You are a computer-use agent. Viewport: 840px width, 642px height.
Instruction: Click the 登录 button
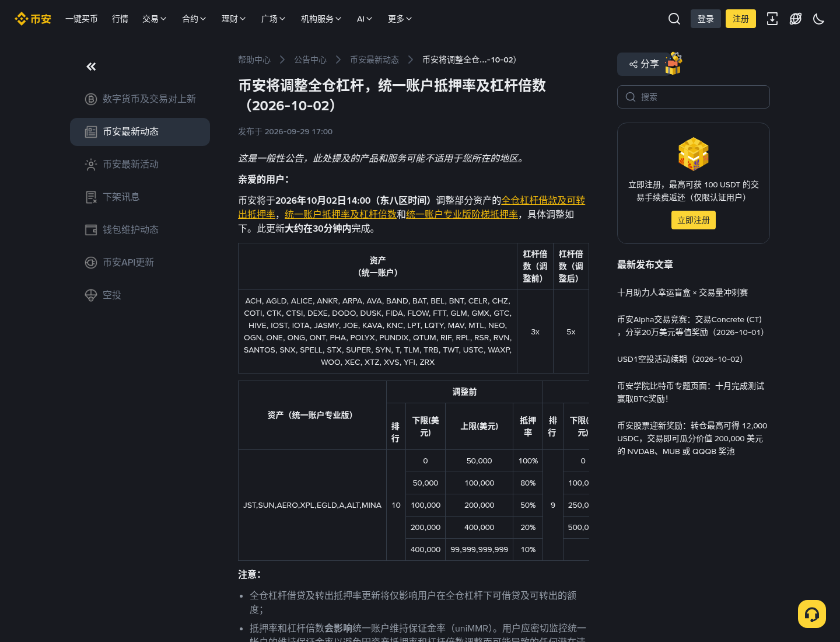(x=706, y=19)
